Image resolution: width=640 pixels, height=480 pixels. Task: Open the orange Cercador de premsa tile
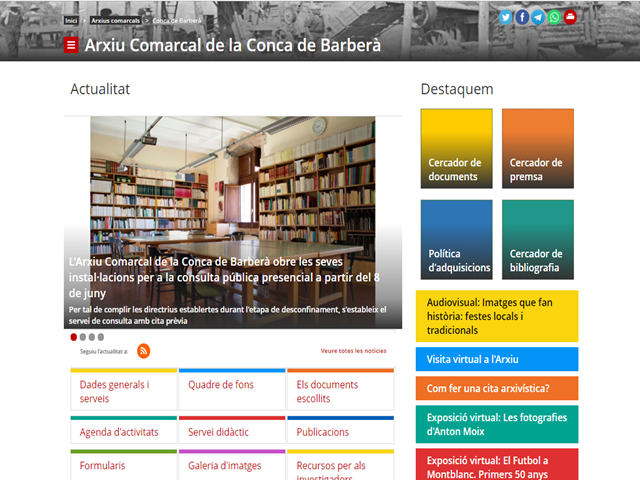[x=538, y=148]
